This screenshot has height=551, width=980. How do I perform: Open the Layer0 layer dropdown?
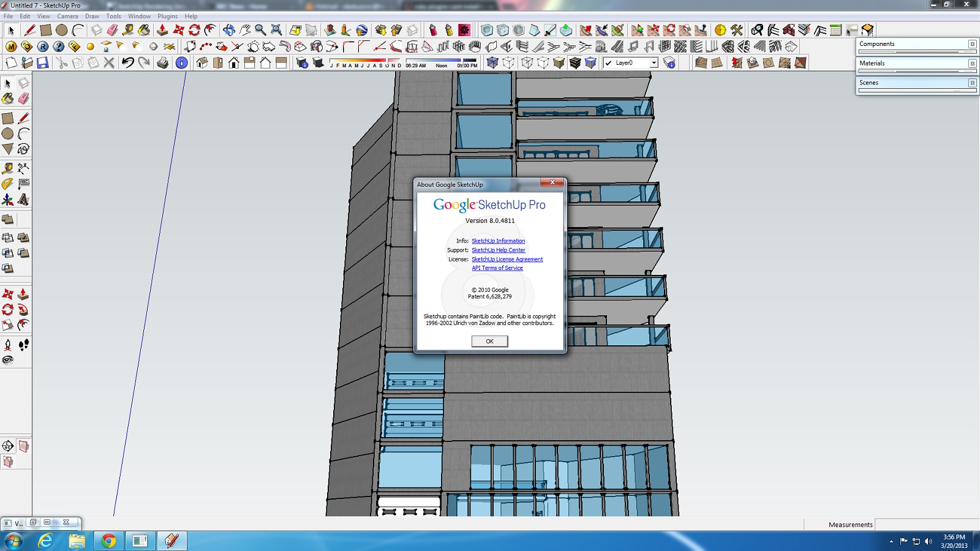coord(654,63)
